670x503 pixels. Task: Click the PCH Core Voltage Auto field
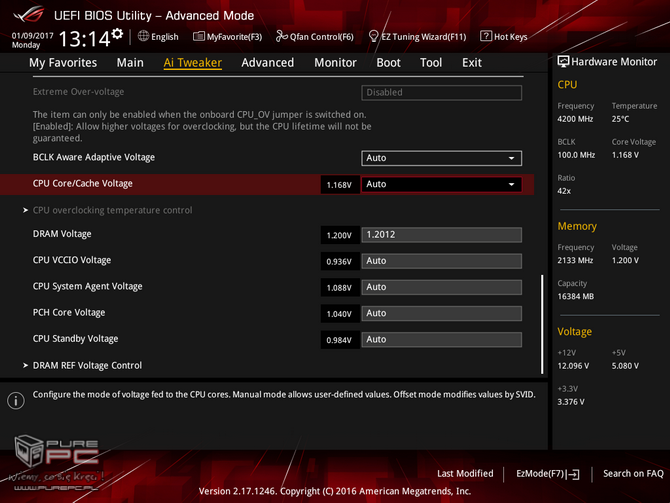[441, 313]
